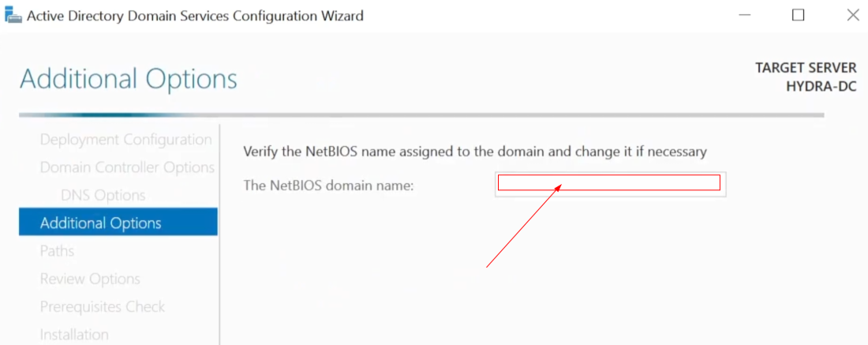Viewport: 868px width, 345px height.
Task: Go to the Prerequisites Check step
Action: [103, 306]
